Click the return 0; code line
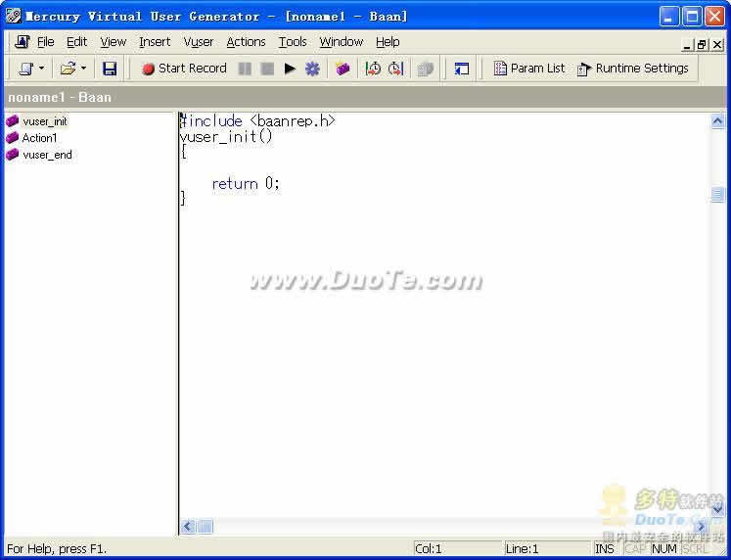731x560 pixels. (246, 184)
